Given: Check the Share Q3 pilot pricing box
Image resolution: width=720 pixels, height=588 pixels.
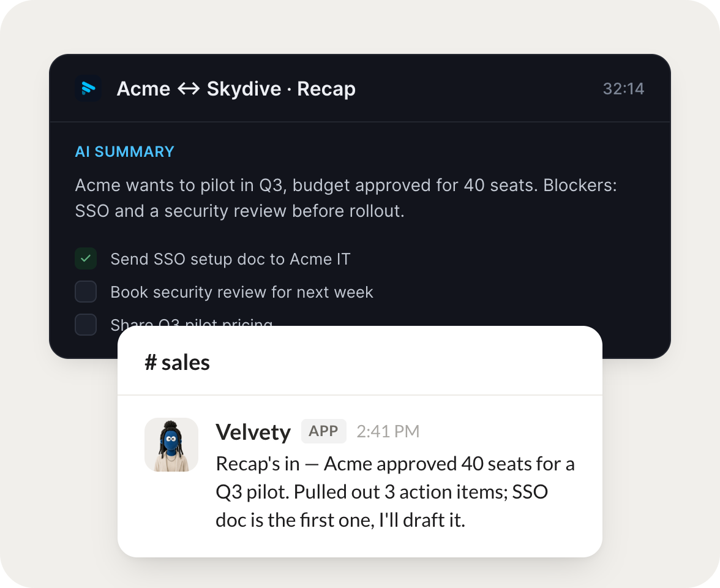Looking at the screenshot, I should 86,325.
